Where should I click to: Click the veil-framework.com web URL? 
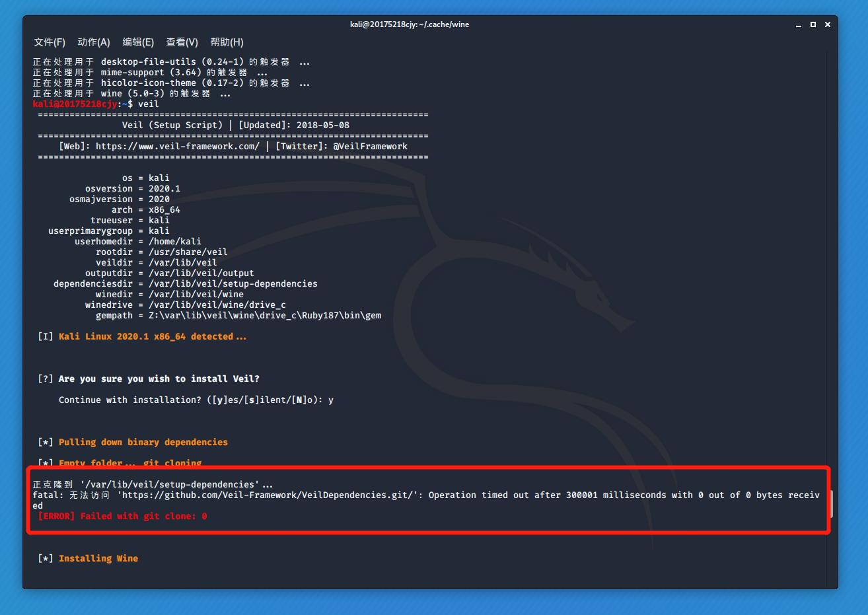178,147
